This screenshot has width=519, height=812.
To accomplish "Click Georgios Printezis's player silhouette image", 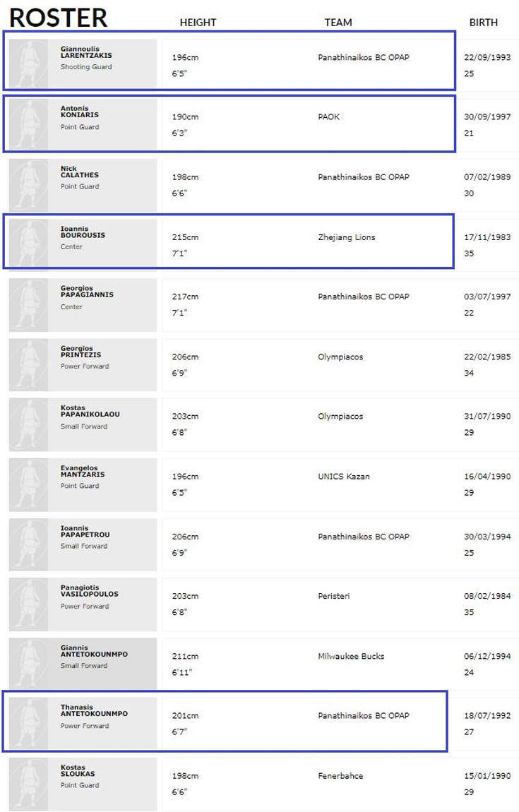I will [28, 364].
